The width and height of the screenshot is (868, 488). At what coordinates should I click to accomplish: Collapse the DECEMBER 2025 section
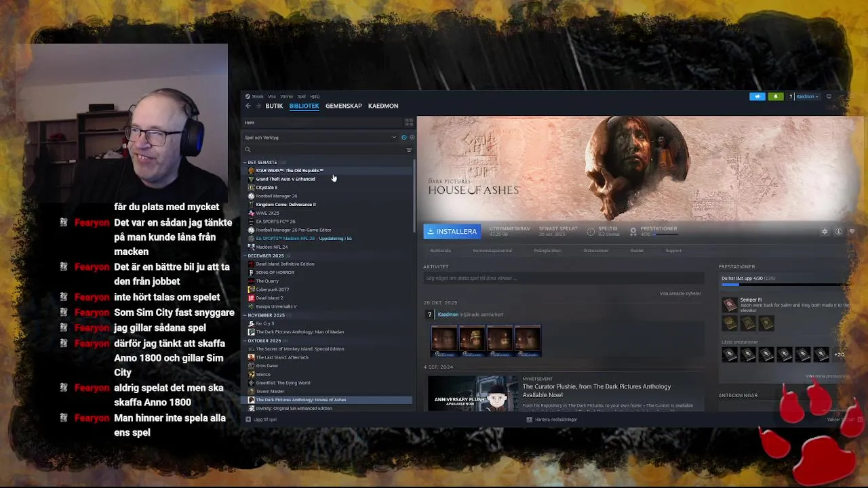pyautogui.click(x=245, y=256)
